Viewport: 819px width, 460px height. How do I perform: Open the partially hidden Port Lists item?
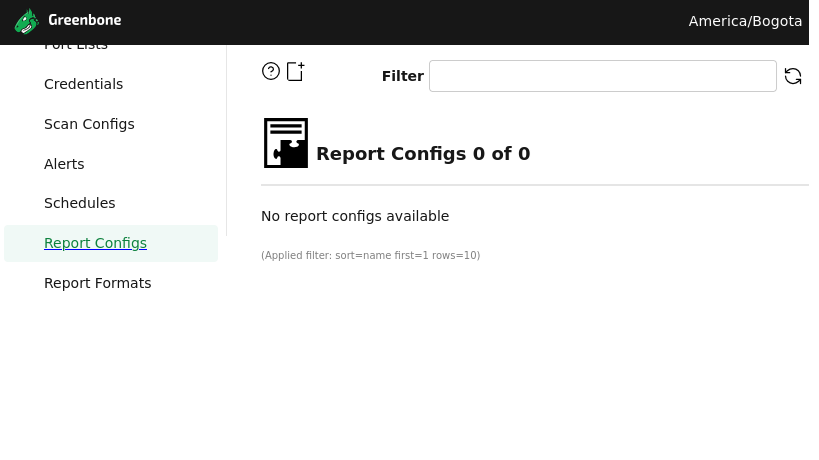[x=76, y=47]
